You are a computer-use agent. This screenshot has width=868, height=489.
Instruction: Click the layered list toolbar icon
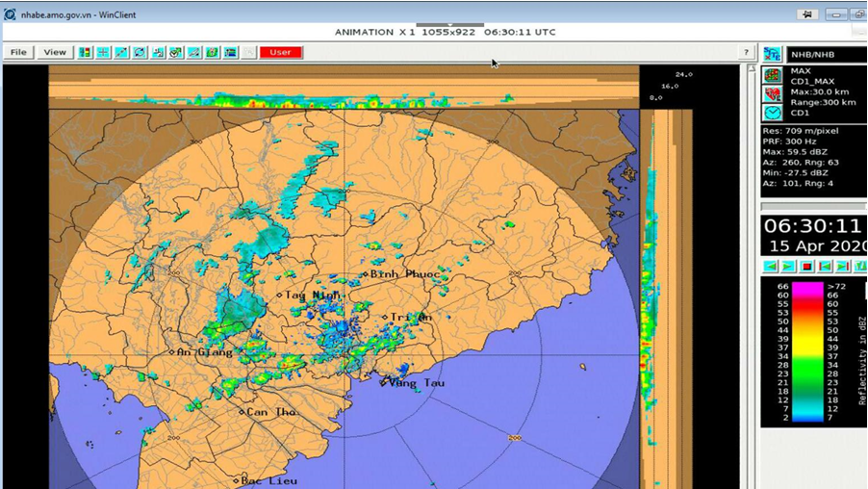tap(231, 52)
